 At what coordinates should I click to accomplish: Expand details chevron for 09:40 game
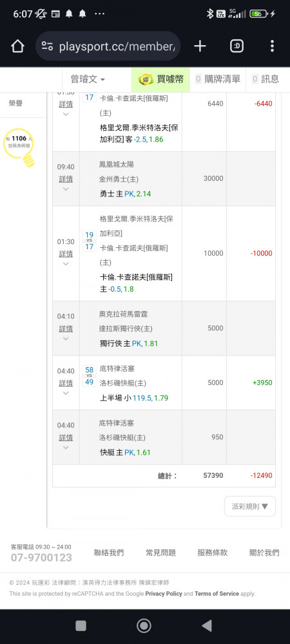point(66,189)
